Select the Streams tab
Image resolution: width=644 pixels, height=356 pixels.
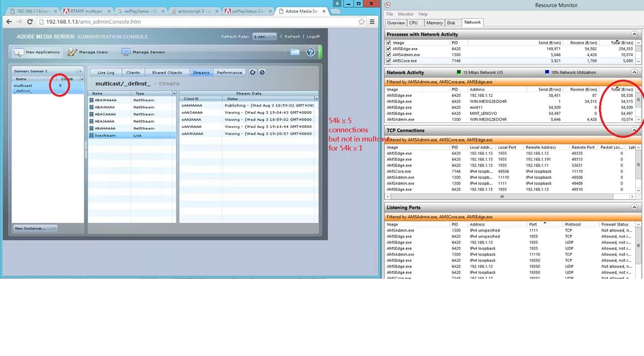click(x=201, y=73)
